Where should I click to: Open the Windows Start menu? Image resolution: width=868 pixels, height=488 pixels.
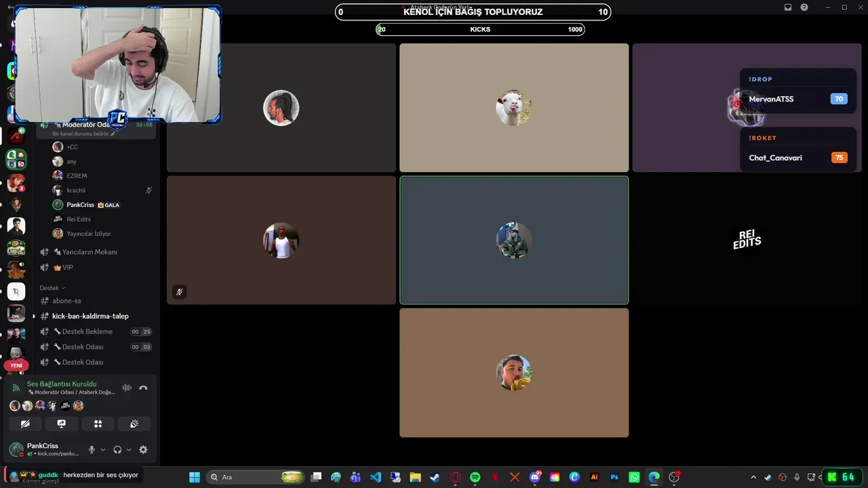coord(194,477)
